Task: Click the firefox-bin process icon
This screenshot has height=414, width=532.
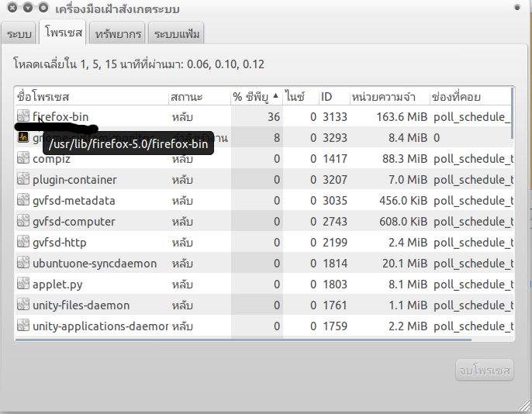Action: click(23, 116)
